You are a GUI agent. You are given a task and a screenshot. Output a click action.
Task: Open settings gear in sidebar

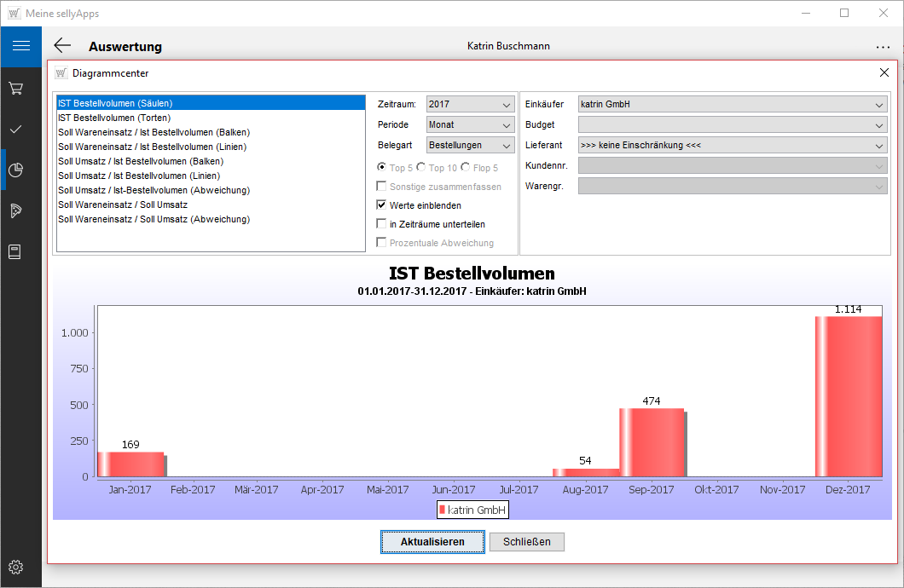[15, 567]
